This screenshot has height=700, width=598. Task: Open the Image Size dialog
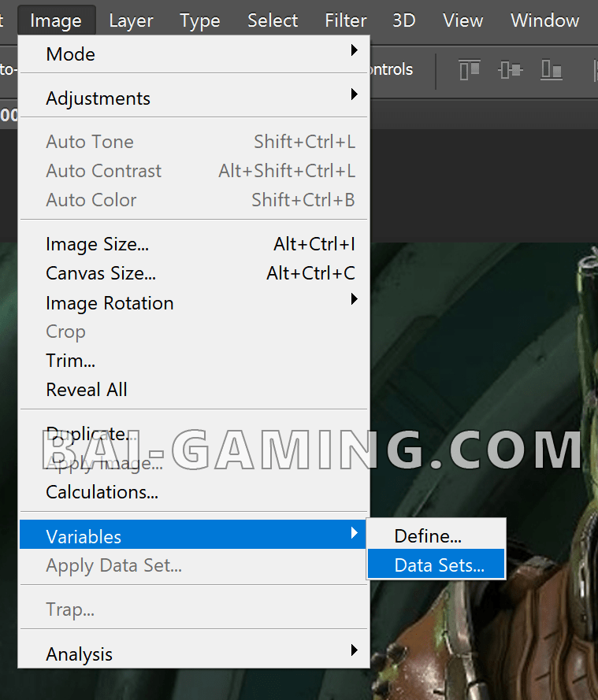click(x=98, y=245)
